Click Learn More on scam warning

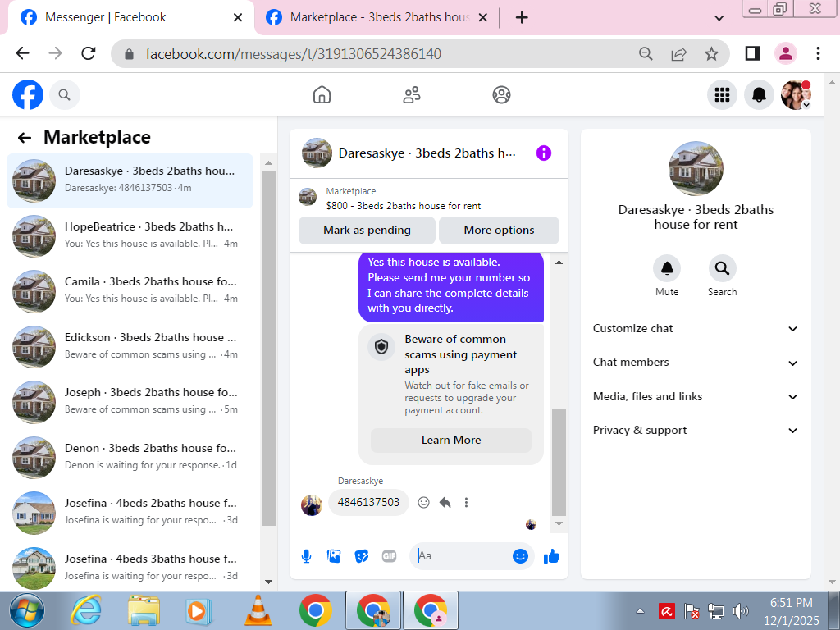451,441
